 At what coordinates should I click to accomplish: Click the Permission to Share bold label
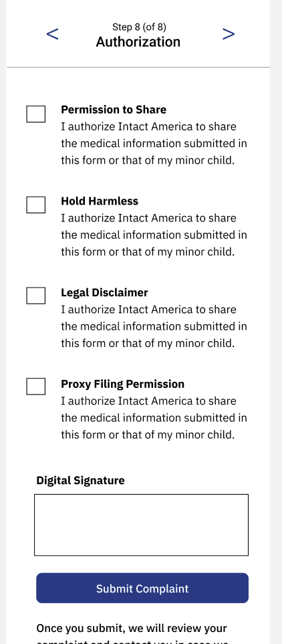pyautogui.click(x=114, y=110)
